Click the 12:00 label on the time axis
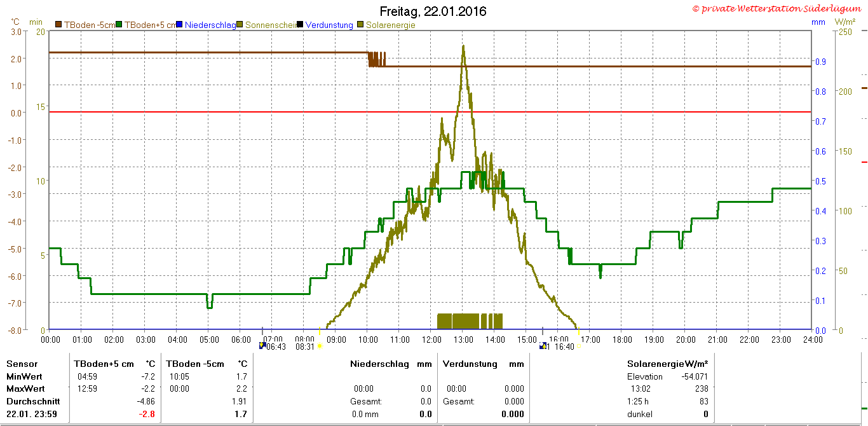Screen dimensions: 868x426 [x=431, y=340]
